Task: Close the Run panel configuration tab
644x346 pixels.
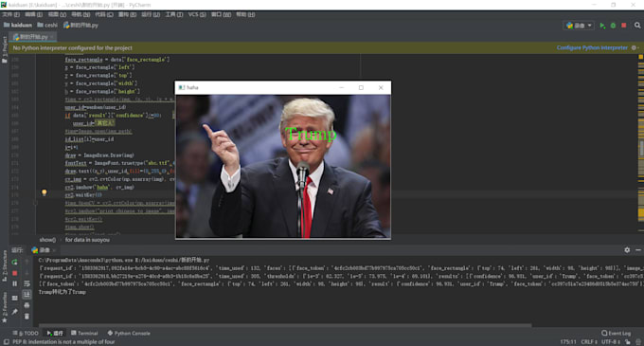Action: point(54,250)
